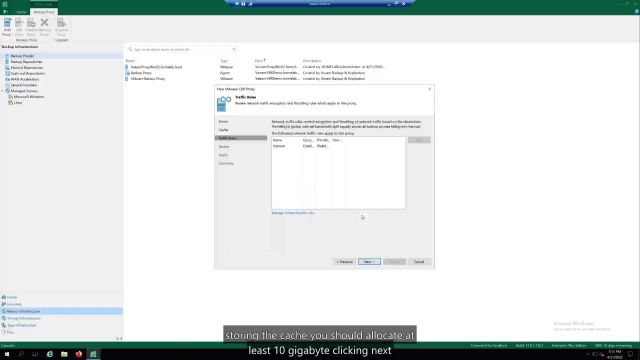Select Microsoft Windows under Managed Servers
The width and height of the screenshot is (640, 360).
click(x=29, y=97)
